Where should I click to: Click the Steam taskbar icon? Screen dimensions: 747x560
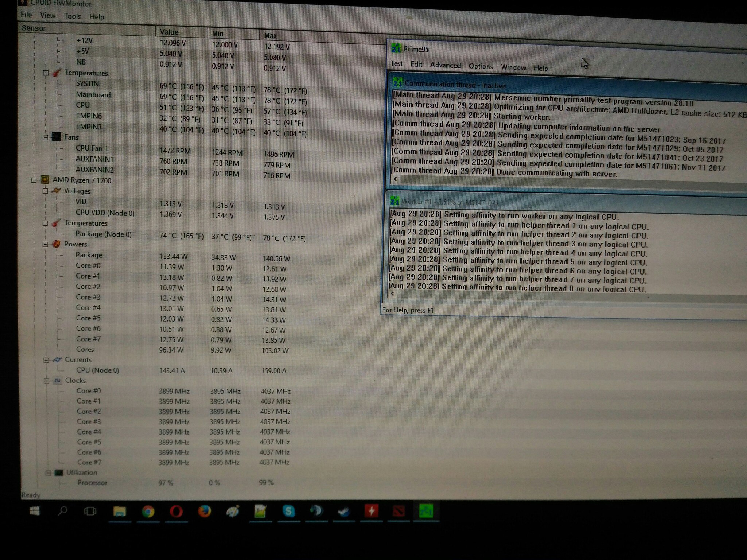point(344,512)
